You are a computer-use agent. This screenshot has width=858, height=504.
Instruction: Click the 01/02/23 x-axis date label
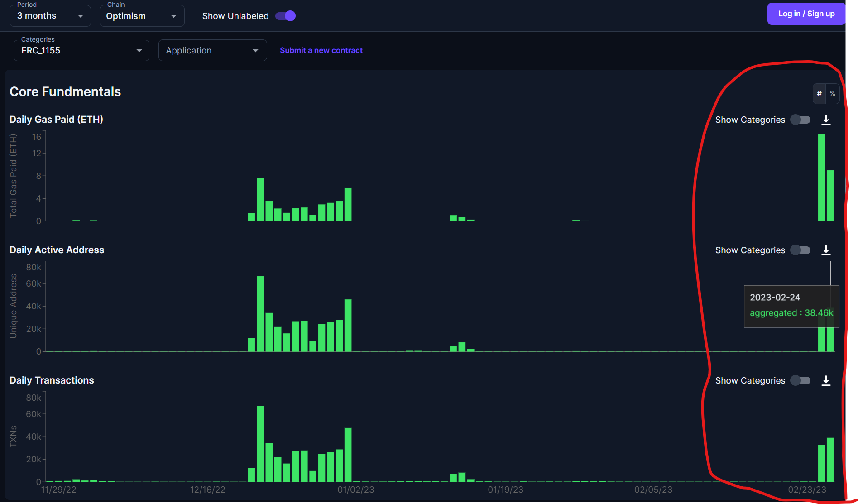click(356, 490)
